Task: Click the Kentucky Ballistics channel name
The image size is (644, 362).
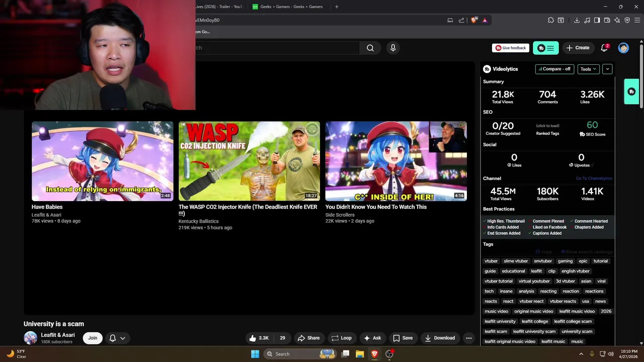Action: pos(199,221)
